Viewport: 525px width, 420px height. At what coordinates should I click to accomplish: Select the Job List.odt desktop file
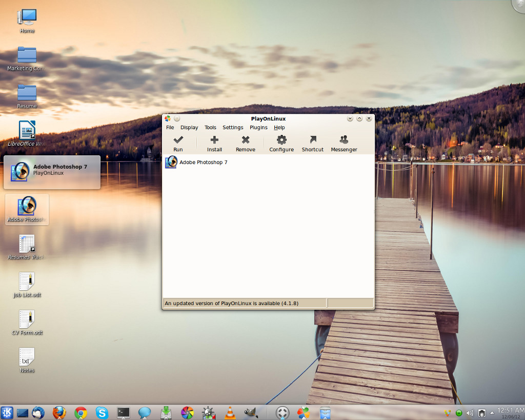[x=27, y=285]
